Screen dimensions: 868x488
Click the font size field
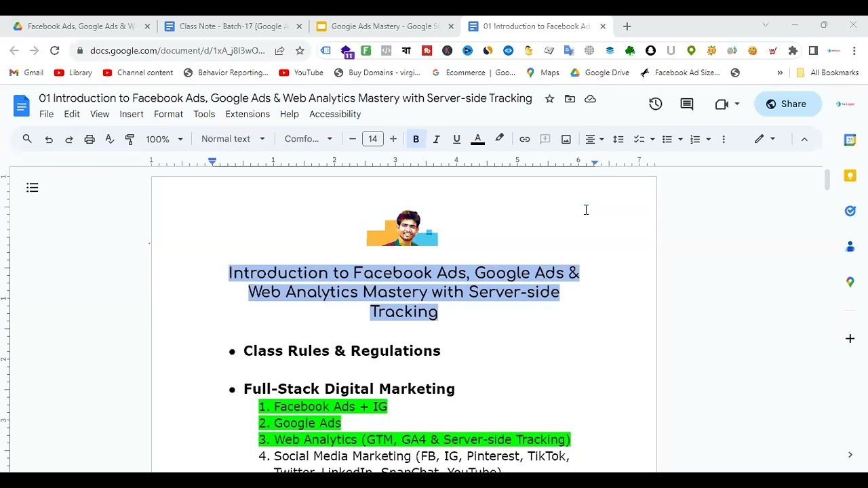click(372, 139)
